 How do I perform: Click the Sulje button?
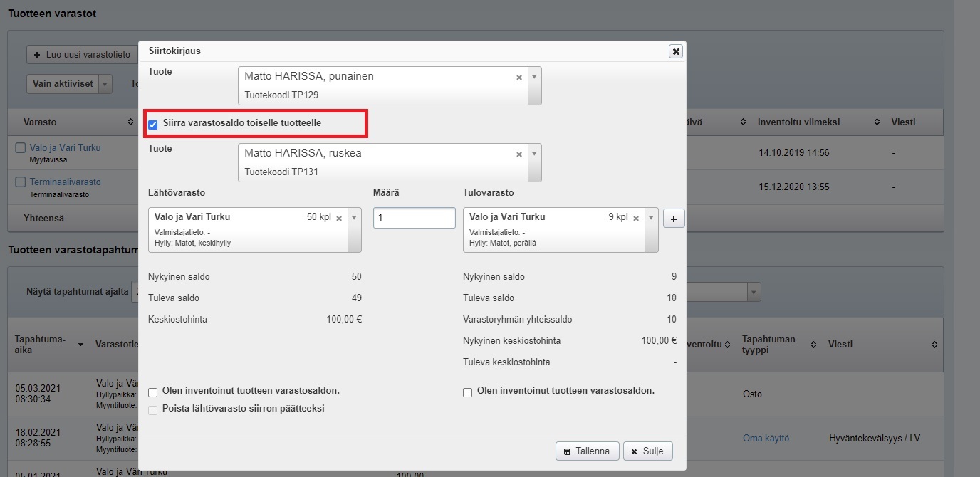click(647, 451)
